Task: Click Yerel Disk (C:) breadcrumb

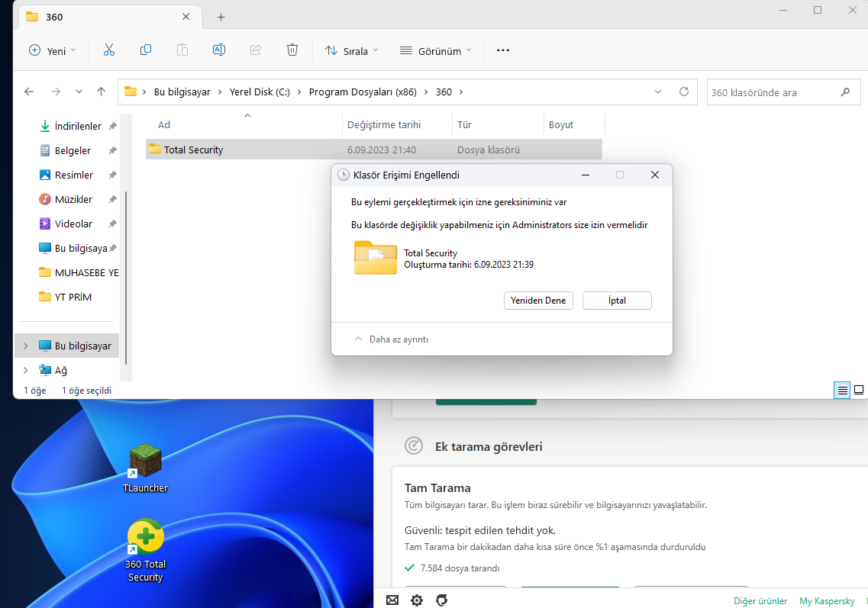Action: (x=260, y=92)
